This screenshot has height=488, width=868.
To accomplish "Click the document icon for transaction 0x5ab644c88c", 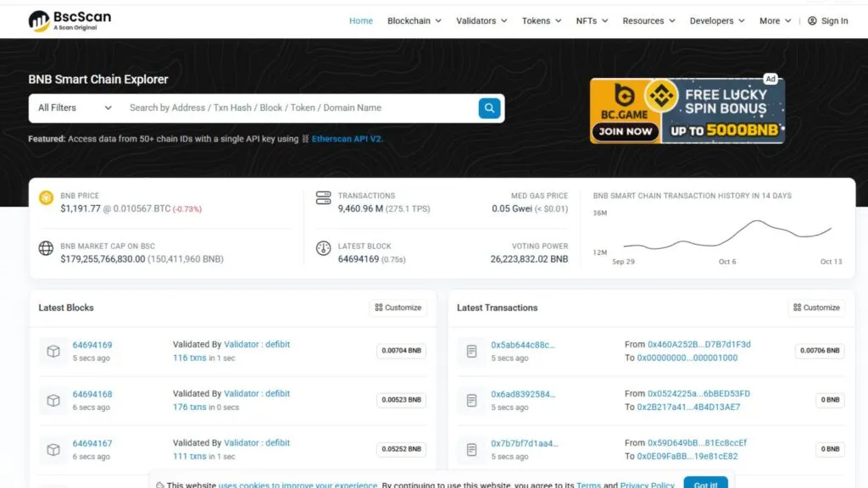I will point(471,352).
